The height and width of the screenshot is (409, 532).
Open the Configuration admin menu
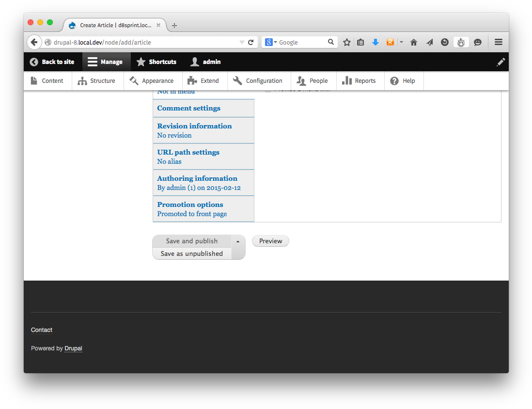pos(259,81)
